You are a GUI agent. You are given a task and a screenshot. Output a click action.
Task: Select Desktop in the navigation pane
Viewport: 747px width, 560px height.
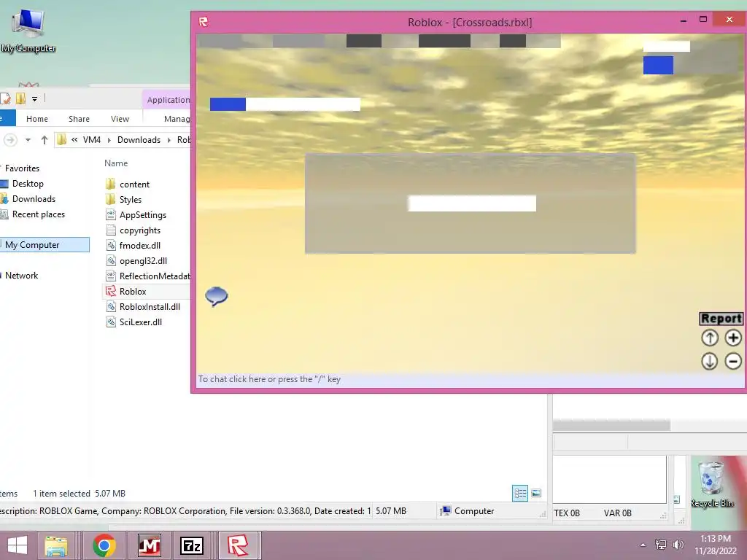28,184
